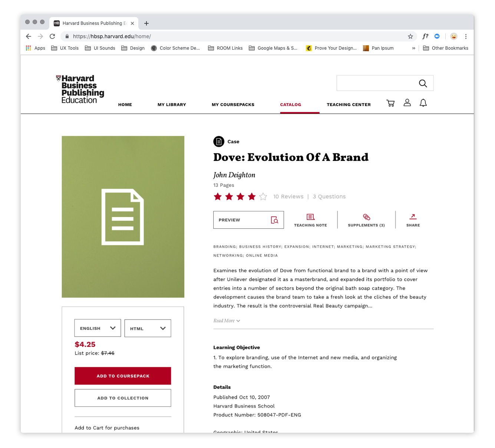Focus the site search field
The height and width of the screenshot is (448, 495).
(385, 83)
